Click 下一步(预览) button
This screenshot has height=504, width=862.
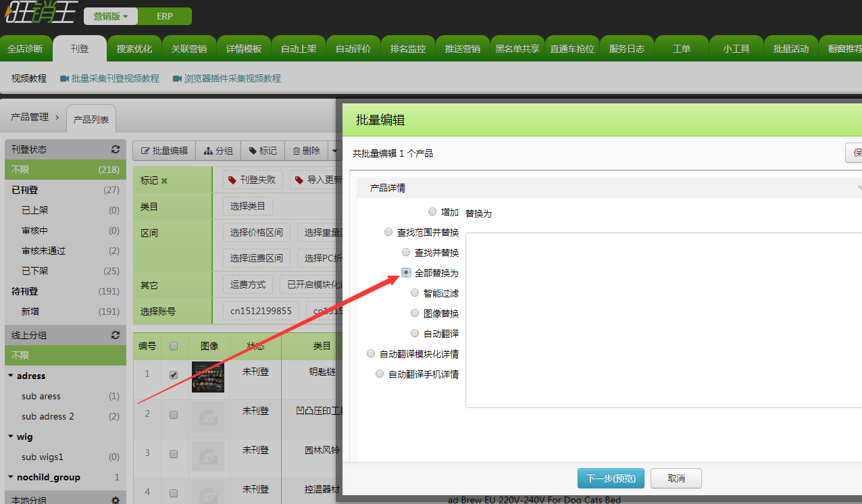[611, 478]
